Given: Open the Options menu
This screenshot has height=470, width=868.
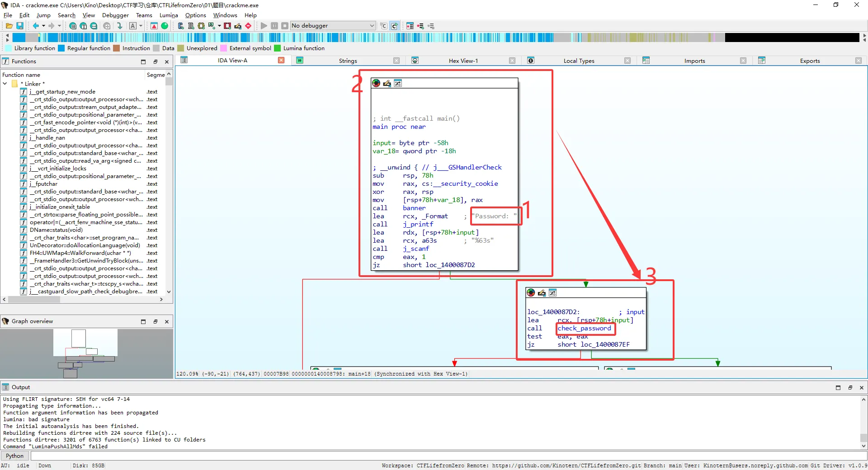Looking at the screenshot, I should point(195,15).
